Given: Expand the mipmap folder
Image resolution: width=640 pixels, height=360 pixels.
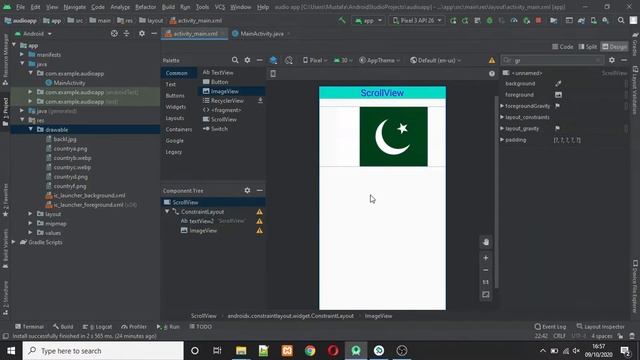Looking at the screenshot, I should coord(31,223).
